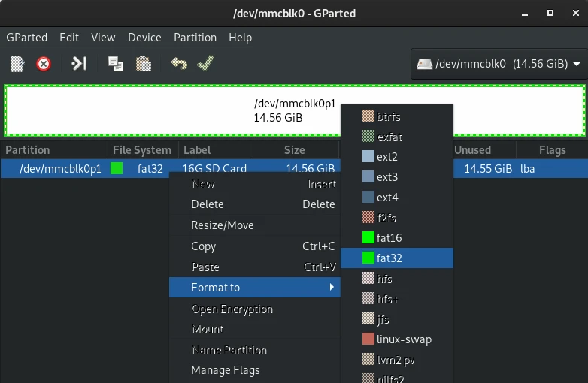Choose fat16 format option
The height and width of the screenshot is (383, 588).
coord(397,238)
